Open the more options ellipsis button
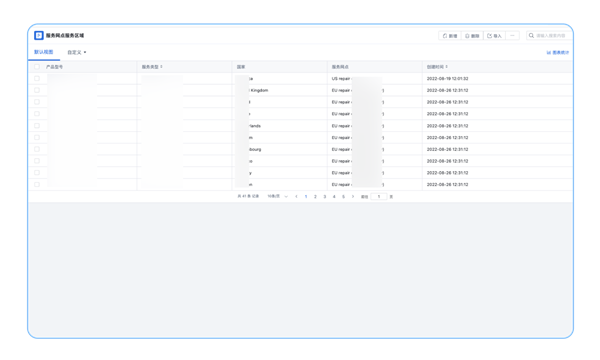600x360 pixels. point(512,36)
